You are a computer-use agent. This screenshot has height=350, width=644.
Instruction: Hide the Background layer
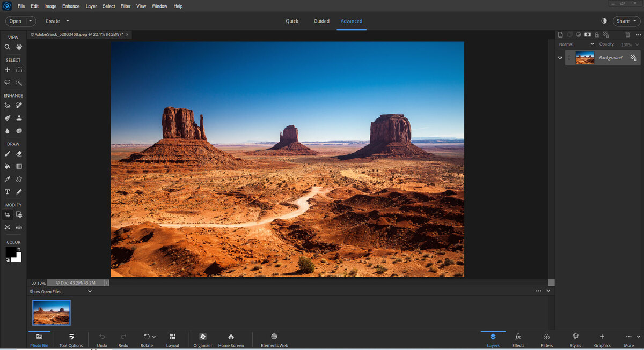[560, 57]
